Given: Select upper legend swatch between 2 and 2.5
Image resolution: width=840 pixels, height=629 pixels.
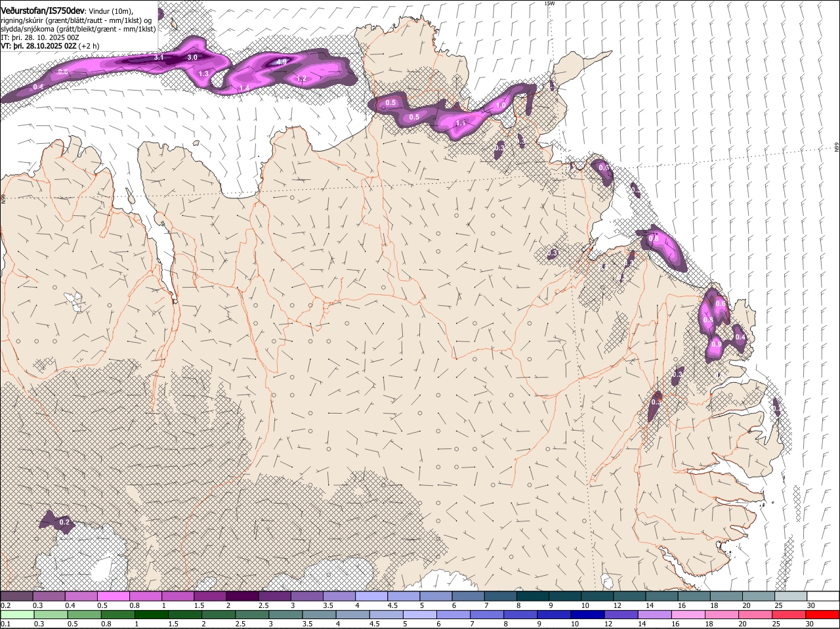Looking at the screenshot, I should click(x=242, y=596).
